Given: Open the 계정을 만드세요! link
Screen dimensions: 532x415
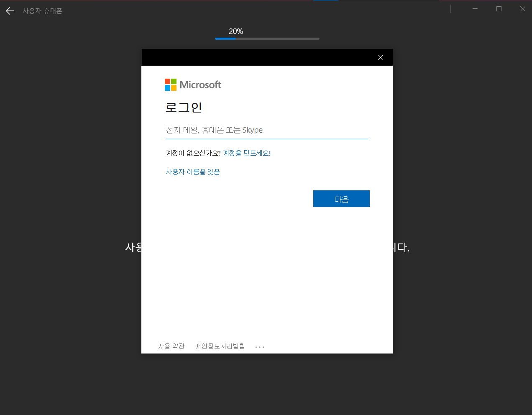Looking at the screenshot, I should click(x=246, y=153).
